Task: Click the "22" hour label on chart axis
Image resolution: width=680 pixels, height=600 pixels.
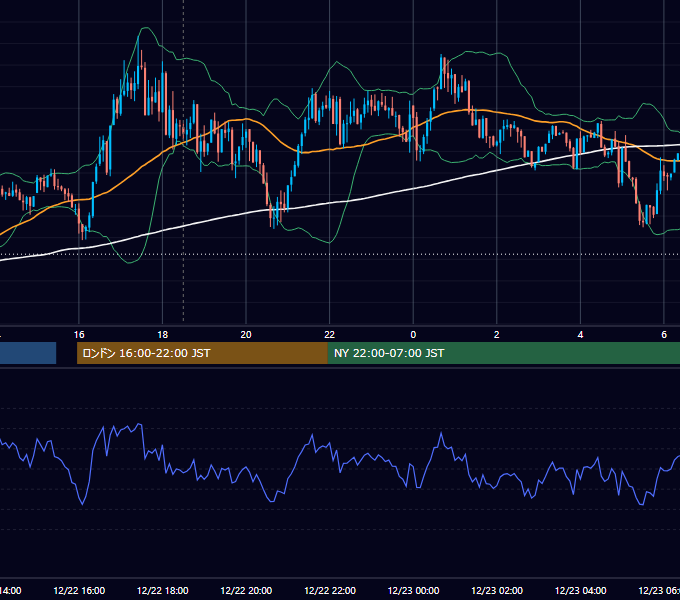Action: coord(330,334)
